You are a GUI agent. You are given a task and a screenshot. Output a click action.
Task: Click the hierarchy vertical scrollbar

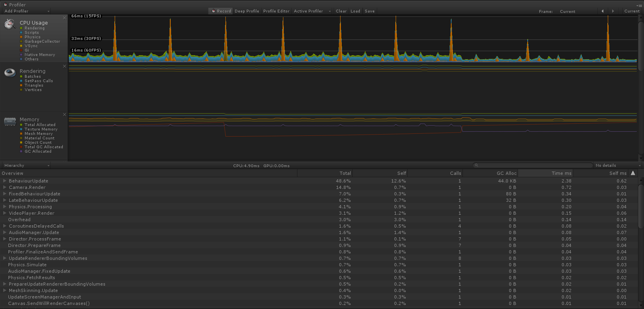[x=641, y=205]
